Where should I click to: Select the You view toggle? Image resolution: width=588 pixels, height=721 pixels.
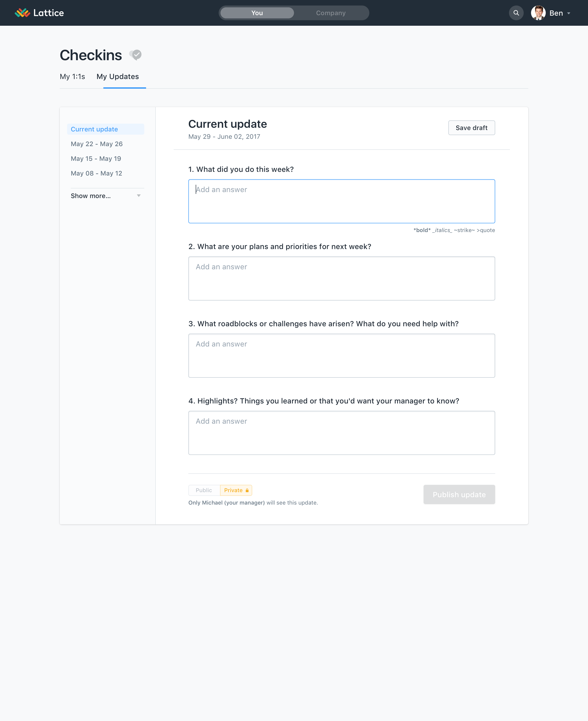(257, 13)
